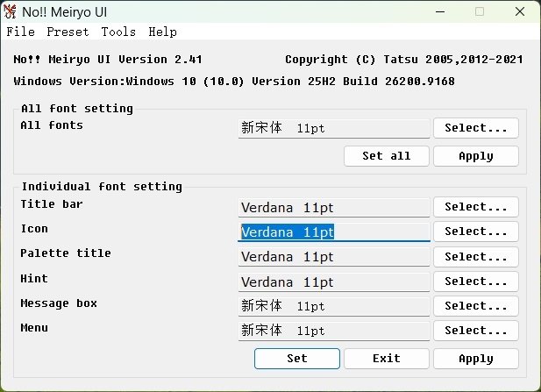Click Select... for All fonts
This screenshot has width=541, height=392.
point(476,128)
